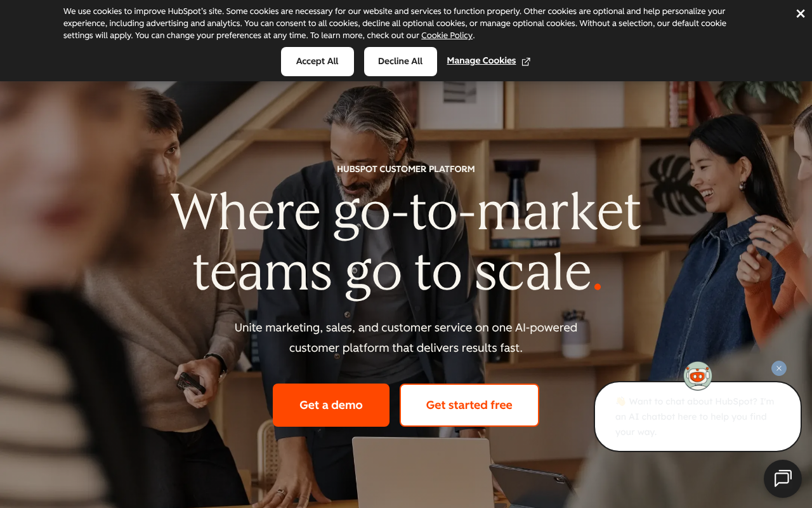Close the cookie banner with the X icon

coord(801,14)
